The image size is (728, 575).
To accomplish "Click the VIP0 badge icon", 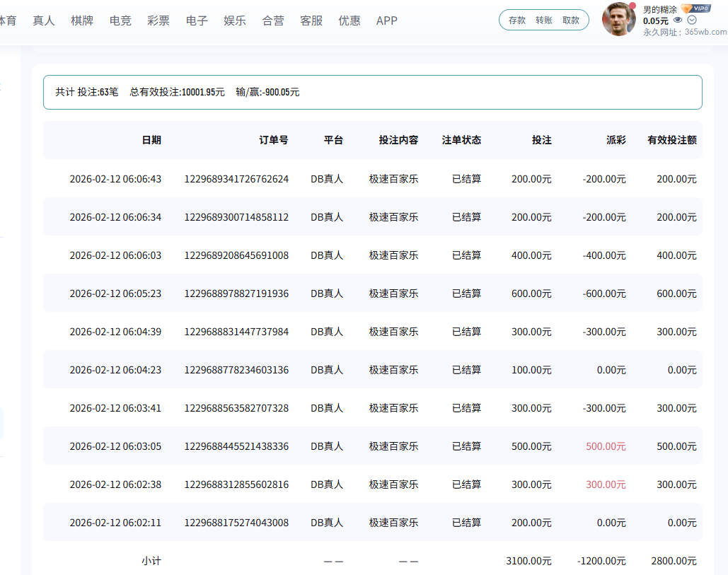I will pos(696,8).
